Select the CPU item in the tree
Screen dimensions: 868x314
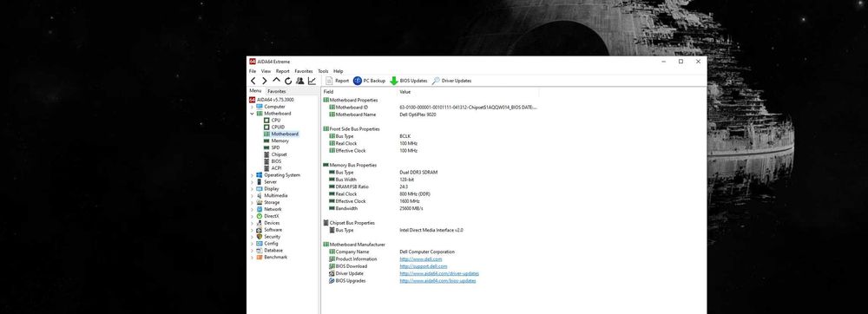click(x=276, y=120)
